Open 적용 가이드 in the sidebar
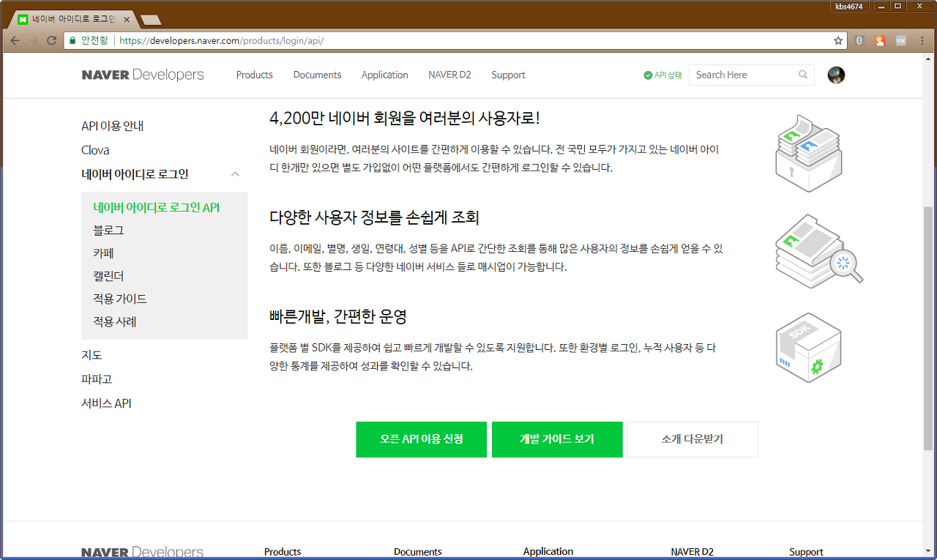This screenshot has width=937, height=560. point(120,299)
